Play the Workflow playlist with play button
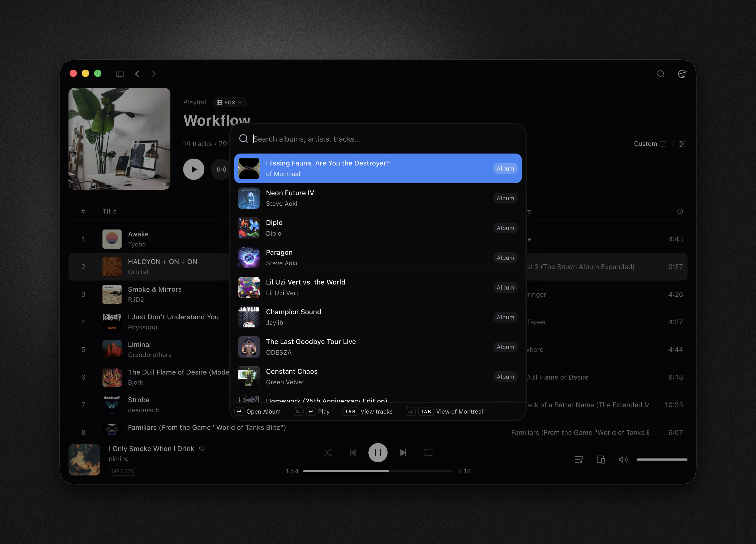Viewport: 756px width, 544px height. pyautogui.click(x=194, y=169)
